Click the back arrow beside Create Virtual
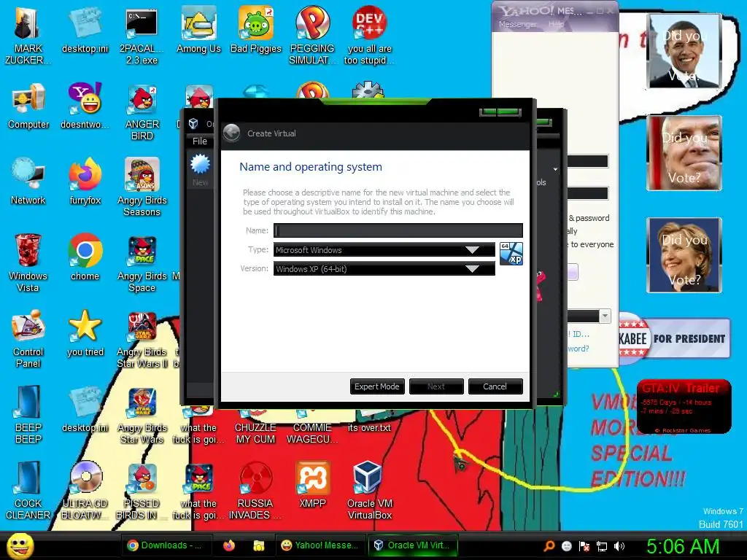The image size is (747, 560). click(x=232, y=133)
